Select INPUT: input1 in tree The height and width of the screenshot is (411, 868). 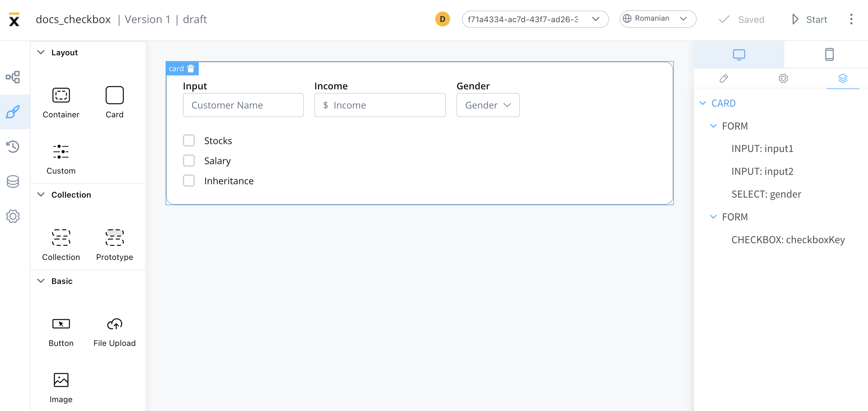(x=762, y=148)
